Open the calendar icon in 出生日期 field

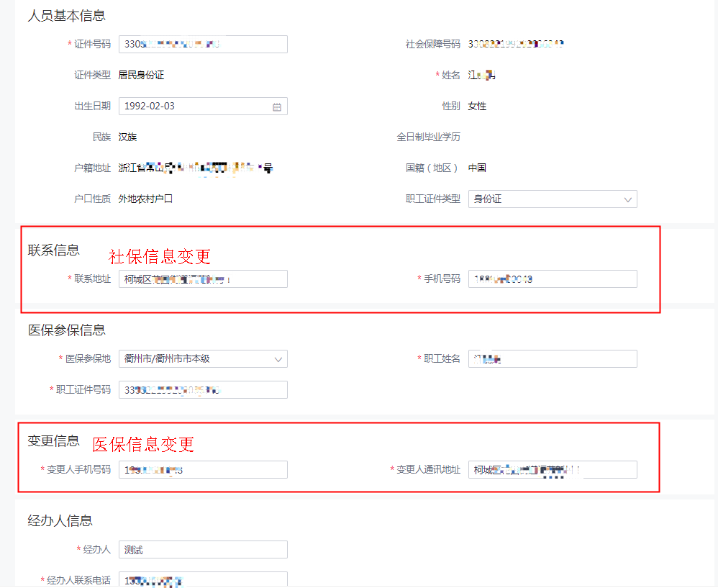277,107
